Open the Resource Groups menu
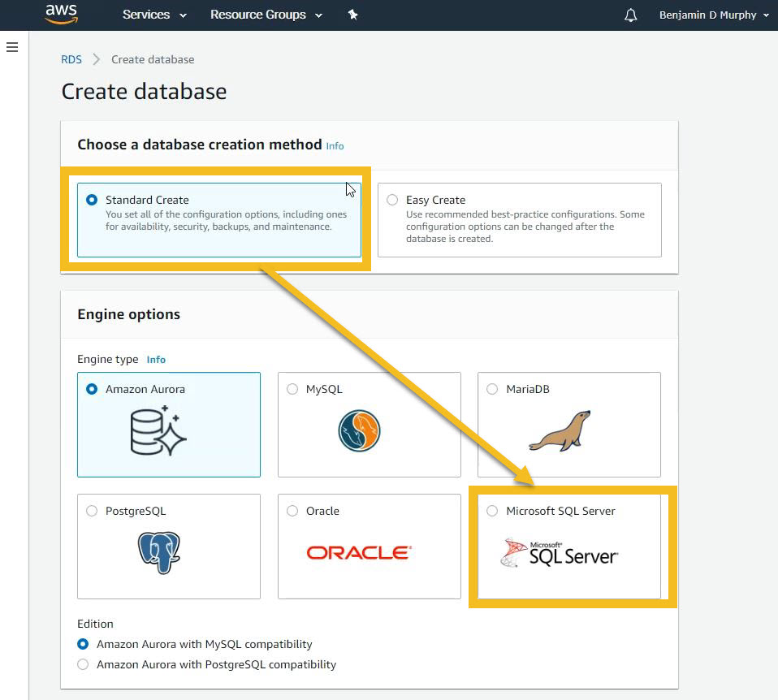This screenshot has width=778, height=700. click(x=266, y=15)
